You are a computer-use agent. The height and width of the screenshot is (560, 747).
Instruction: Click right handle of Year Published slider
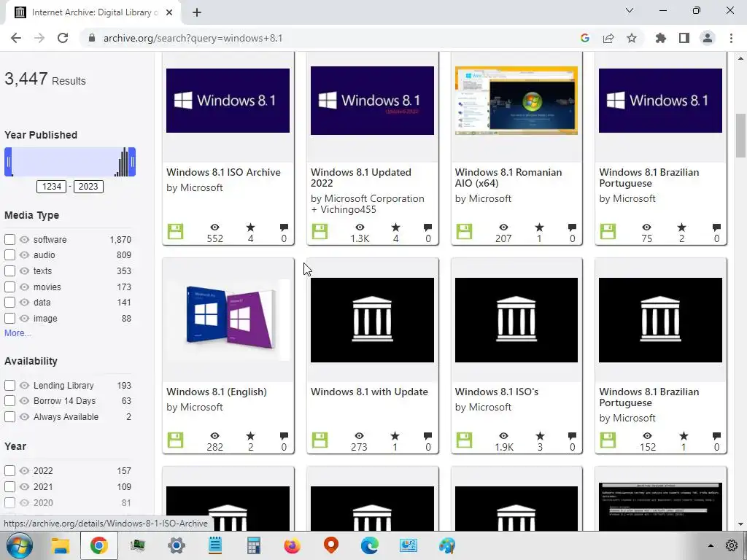tap(133, 162)
